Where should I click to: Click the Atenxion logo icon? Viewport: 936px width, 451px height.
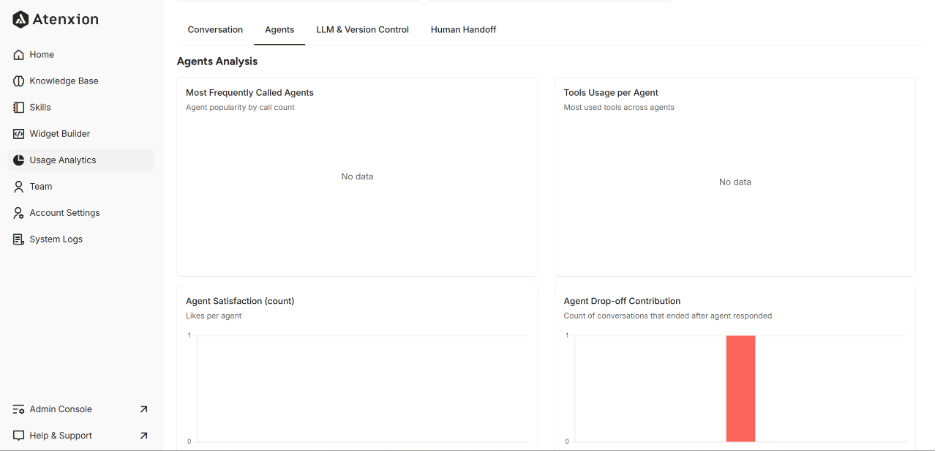21,19
